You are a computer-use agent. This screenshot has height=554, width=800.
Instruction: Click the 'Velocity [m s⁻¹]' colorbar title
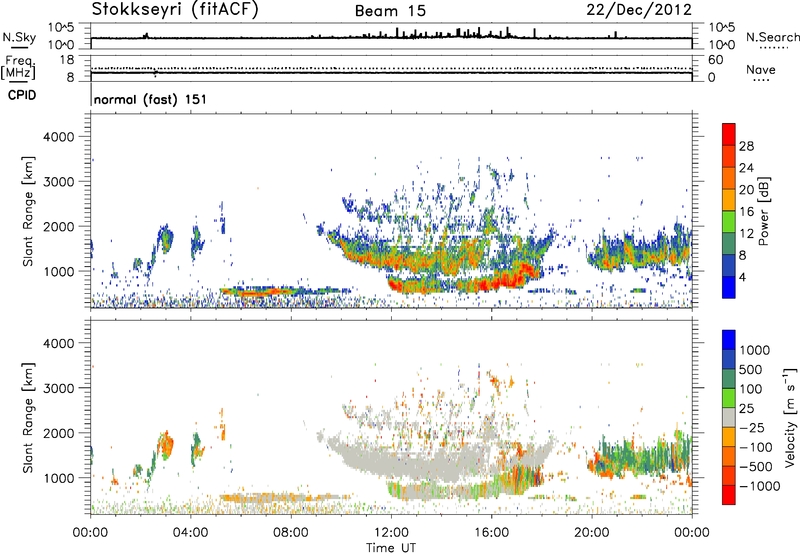pyautogui.click(x=790, y=417)
